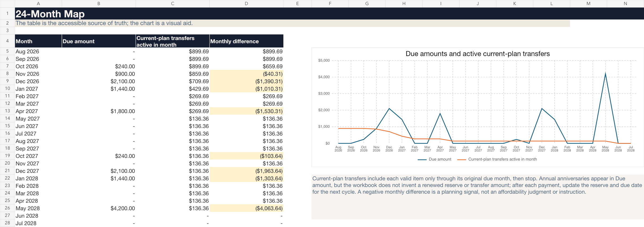Click the $859.69 transfers cell

click(x=173, y=74)
